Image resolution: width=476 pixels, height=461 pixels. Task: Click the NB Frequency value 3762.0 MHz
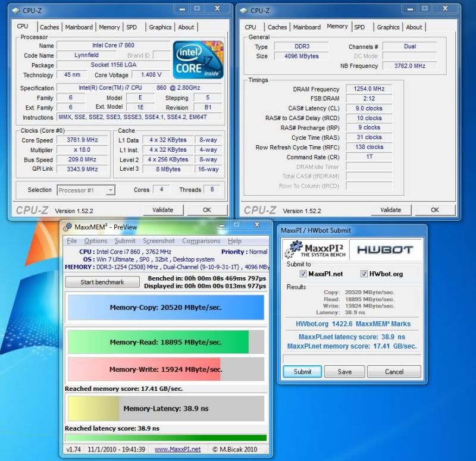pyautogui.click(x=409, y=65)
